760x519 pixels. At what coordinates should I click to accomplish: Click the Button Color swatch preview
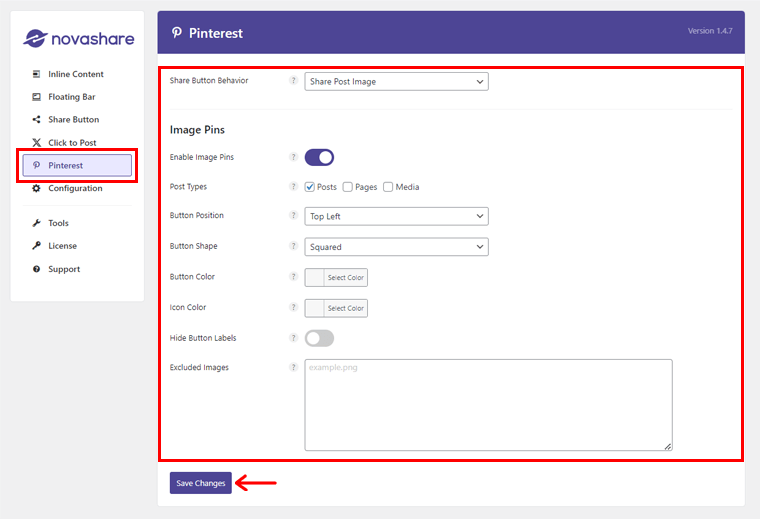(315, 278)
